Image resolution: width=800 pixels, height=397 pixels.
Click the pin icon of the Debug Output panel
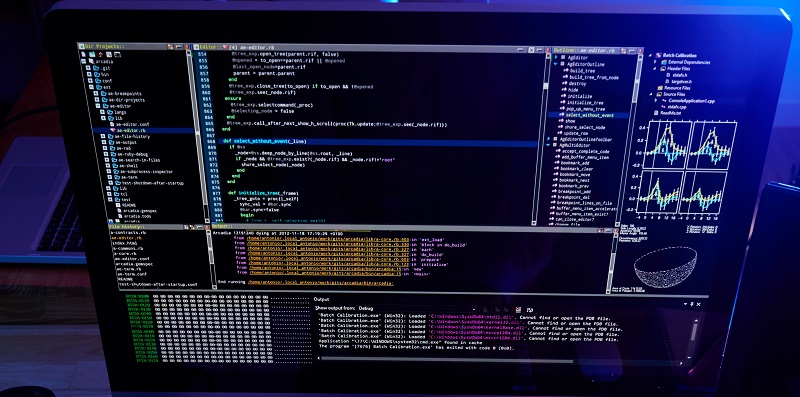(692, 304)
